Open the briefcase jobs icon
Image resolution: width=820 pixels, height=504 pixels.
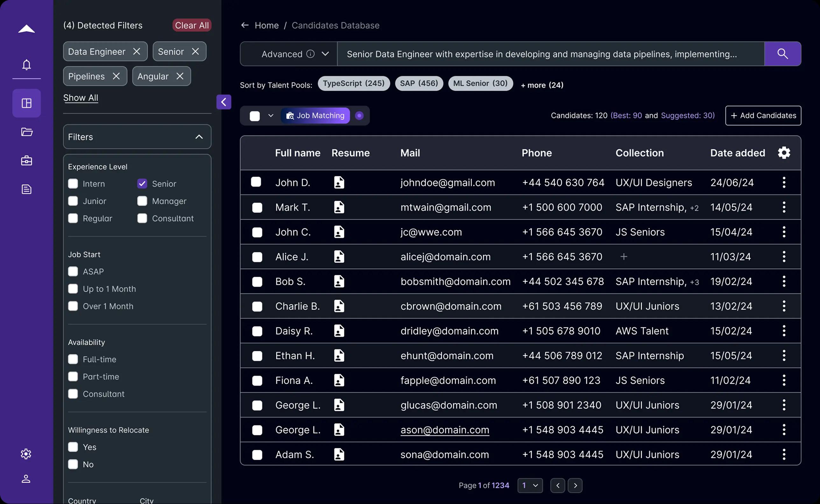tap(27, 161)
